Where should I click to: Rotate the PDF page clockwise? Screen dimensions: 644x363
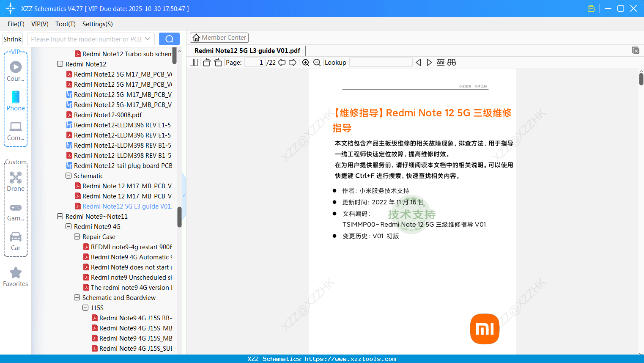(x=218, y=62)
